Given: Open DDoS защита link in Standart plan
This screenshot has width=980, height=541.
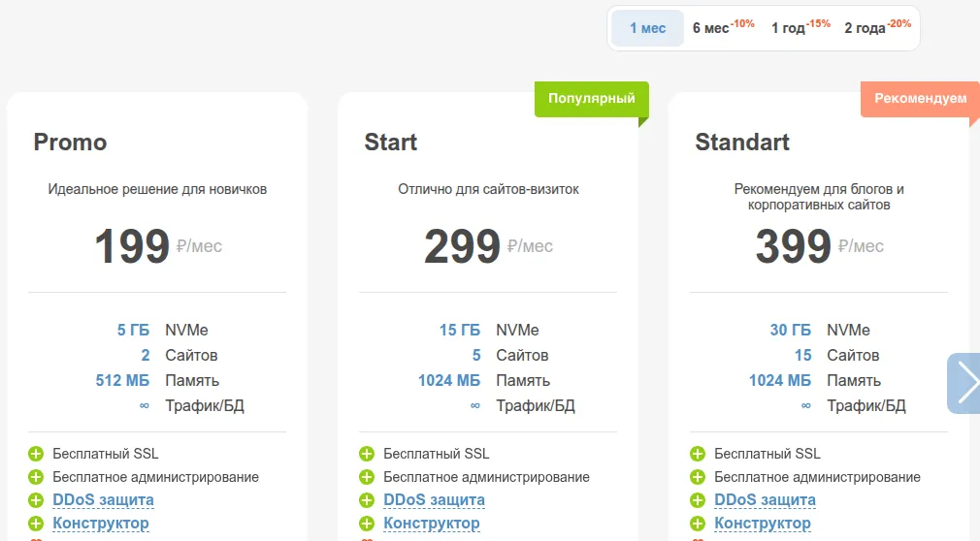Looking at the screenshot, I should tap(765, 499).
